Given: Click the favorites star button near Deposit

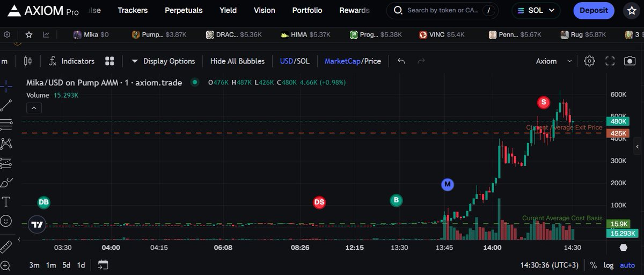Looking at the screenshot, I should click(x=631, y=10).
